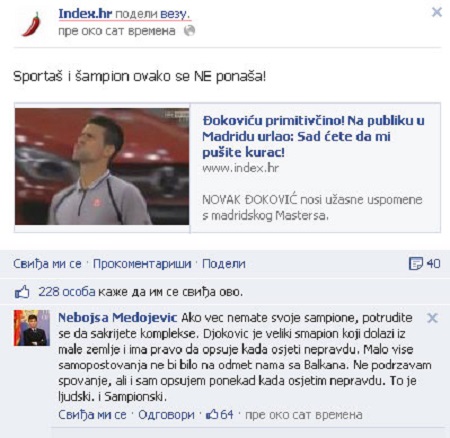Open the Đoković video thumbnail

[x=102, y=166]
